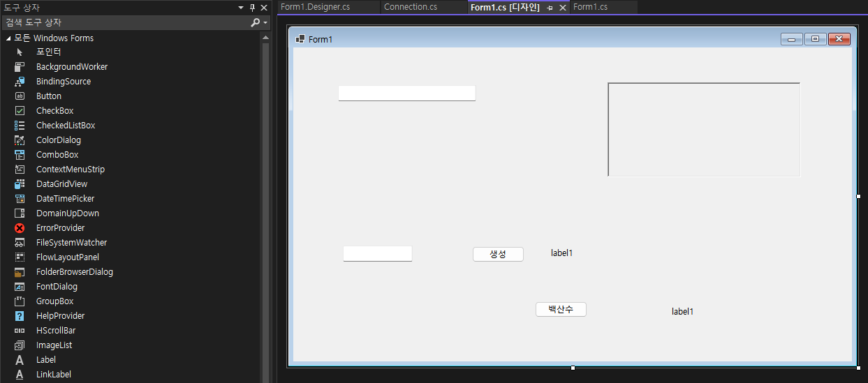Screen dimensions: 868x383
Task: Close the 도구 상자 toolbox panel
Action: (x=264, y=8)
